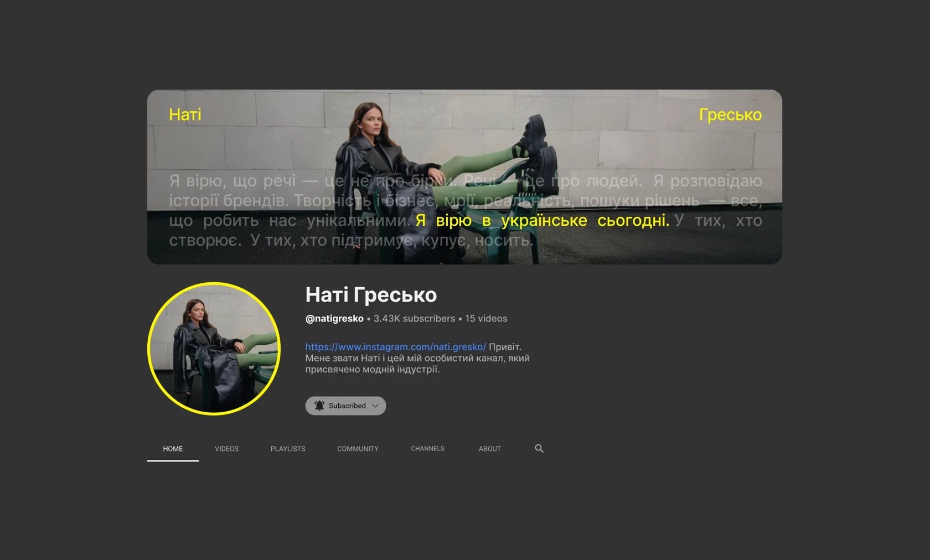Click the channel title Наті Гресько
This screenshot has width=930, height=560.
pyautogui.click(x=371, y=295)
